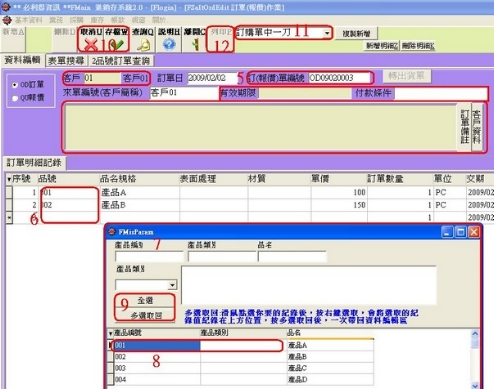The width and height of the screenshot is (494, 389).
Task: Select the QU報價 radio button
Action: 14,98
